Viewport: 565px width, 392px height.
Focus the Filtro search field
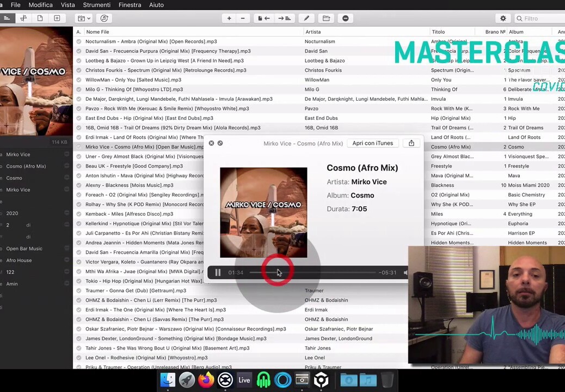coord(539,19)
